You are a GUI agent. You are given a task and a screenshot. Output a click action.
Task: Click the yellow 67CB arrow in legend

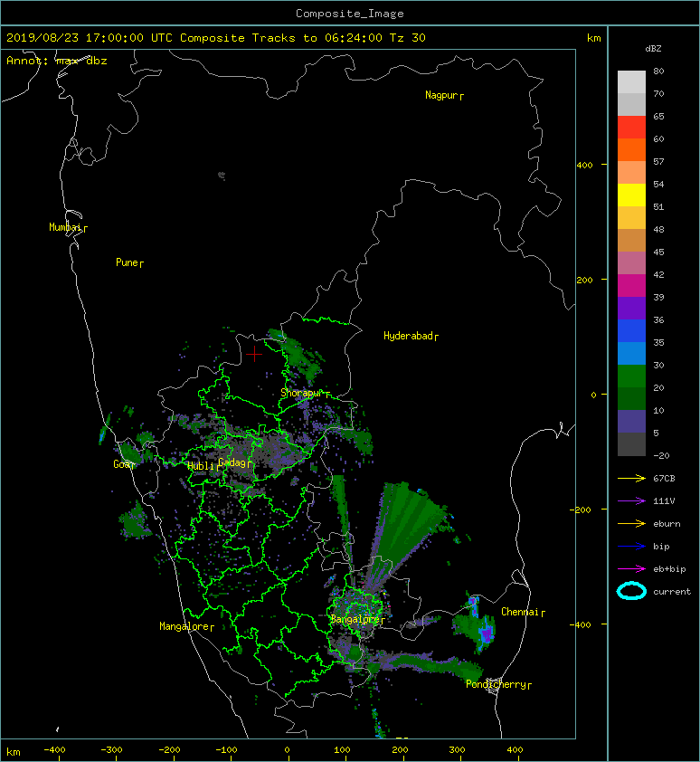(x=631, y=478)
